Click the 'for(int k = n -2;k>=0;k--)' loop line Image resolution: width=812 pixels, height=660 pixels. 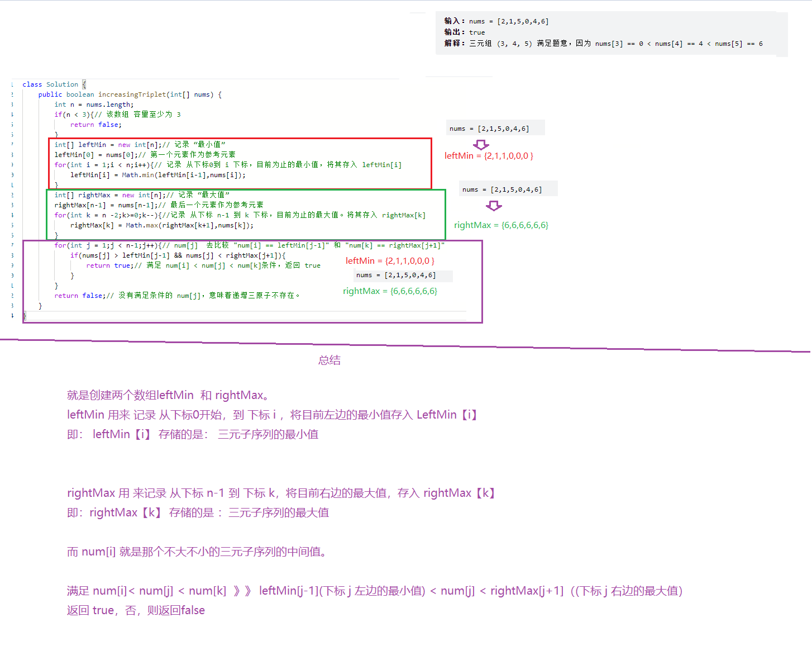(x=240, y=215)
